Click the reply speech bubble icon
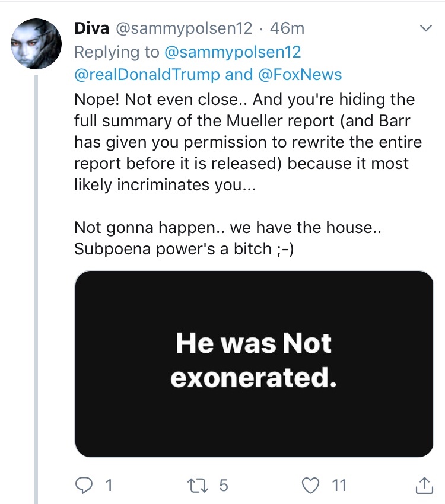The width and height of the screenshot is (445, 504). pos(85,486)
